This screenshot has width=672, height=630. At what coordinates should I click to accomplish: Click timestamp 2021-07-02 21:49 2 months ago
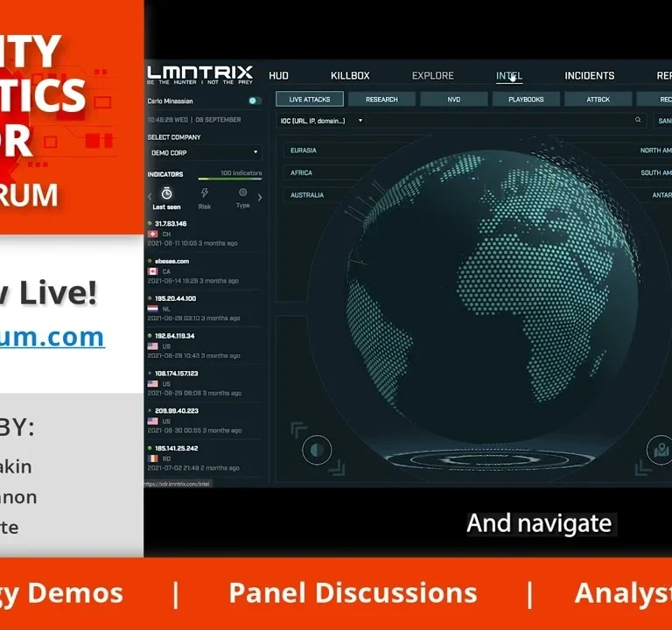click(x=193, y=467)
